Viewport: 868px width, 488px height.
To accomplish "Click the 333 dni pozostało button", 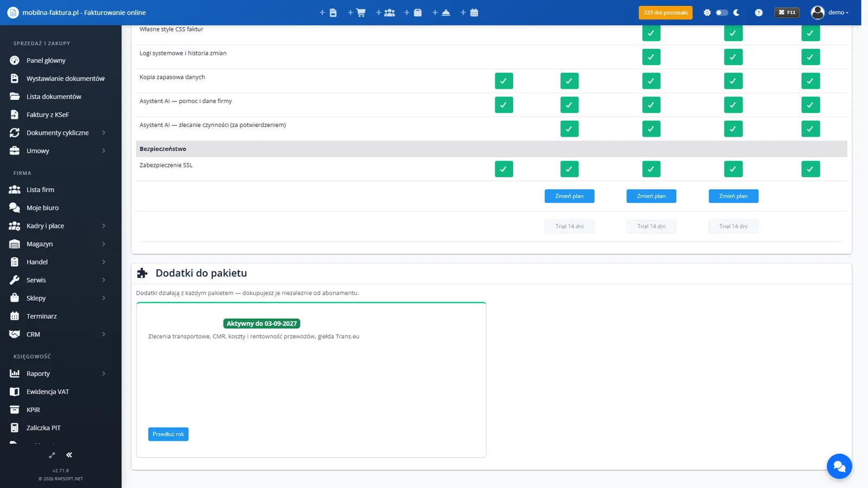I will [x=666, y=12].
